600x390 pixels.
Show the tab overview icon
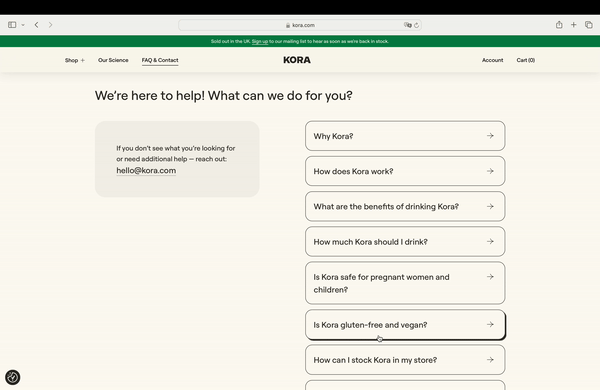click(589, 25)
